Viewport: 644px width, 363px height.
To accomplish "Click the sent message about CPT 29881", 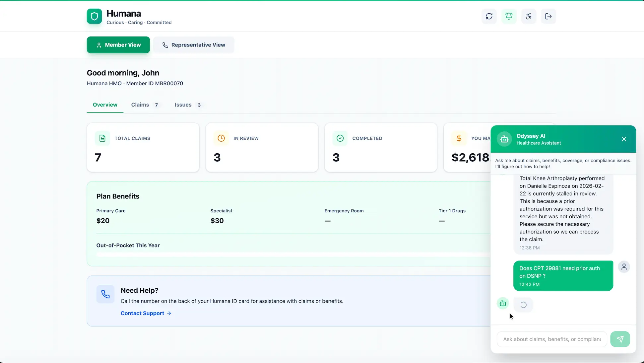I will pos(563,276).
